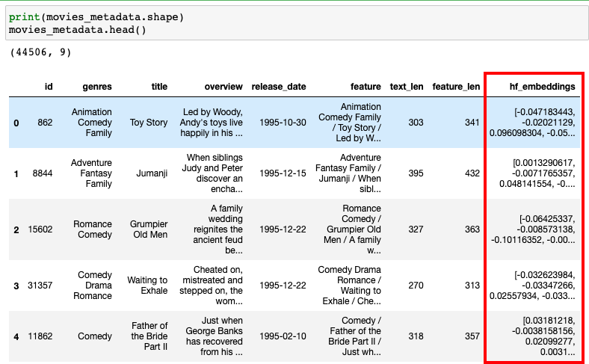Image resolution: width=589 pixels, height=364 pixels.
Task: Click row index 0 label
Action: [x=16, y=123]
